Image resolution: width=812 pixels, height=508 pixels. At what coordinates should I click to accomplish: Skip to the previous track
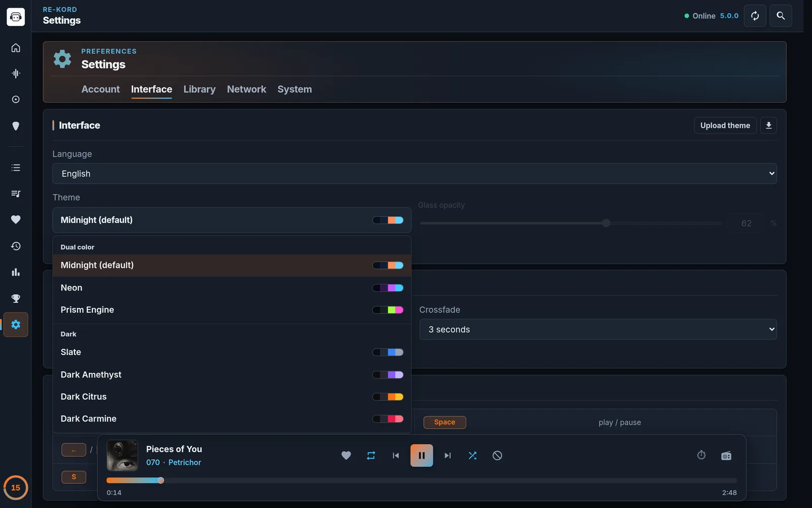396,456
